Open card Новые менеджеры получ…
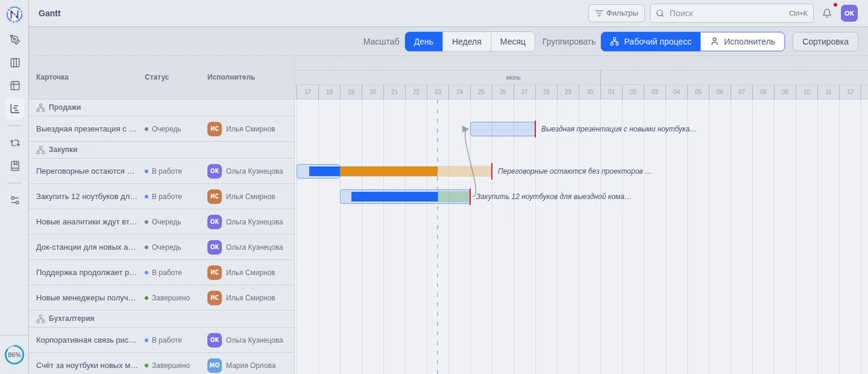The height and width of the screenshot is (374, 868). (86, 298)
